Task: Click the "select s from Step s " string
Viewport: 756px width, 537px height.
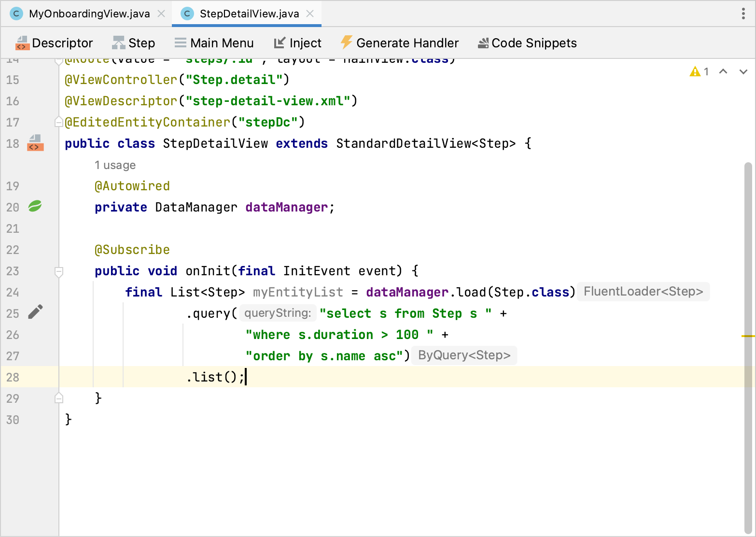Action: [406, 313]
